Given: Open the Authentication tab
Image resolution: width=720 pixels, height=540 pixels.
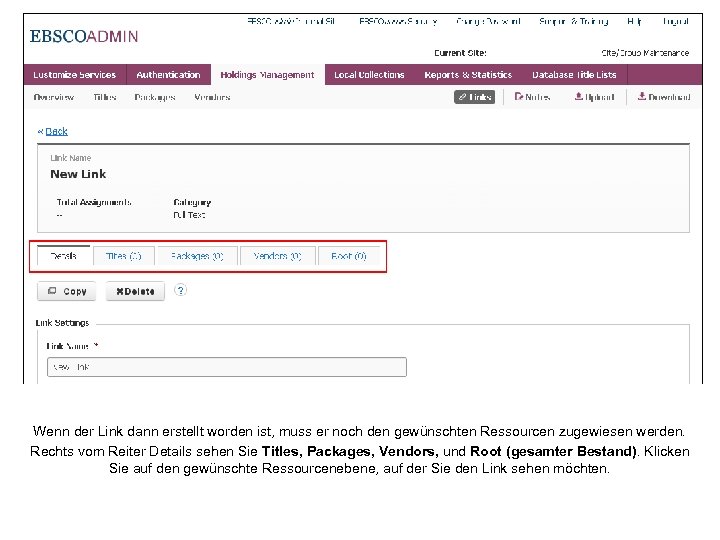Looking at the screenshot, I should [169, 75].
